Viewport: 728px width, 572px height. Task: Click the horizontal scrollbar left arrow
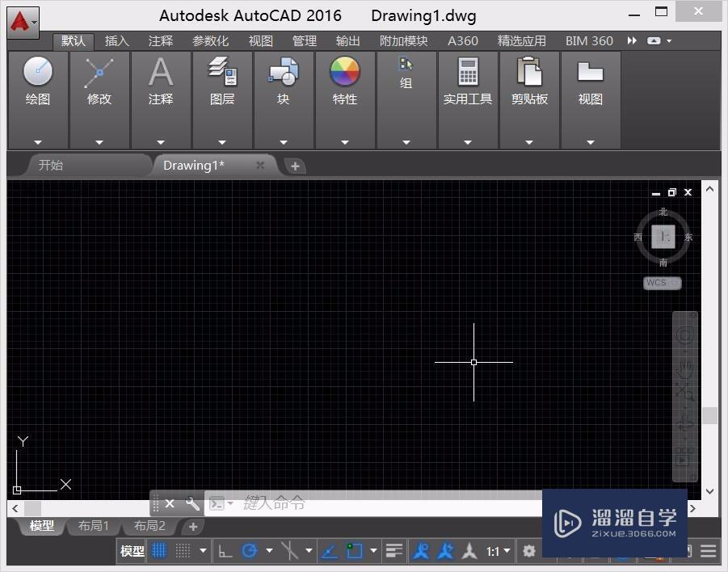click(x=15, y=508)
